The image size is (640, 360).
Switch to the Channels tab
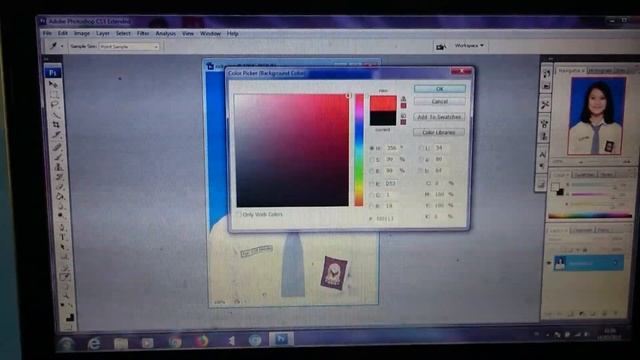[x=582, y=230]
